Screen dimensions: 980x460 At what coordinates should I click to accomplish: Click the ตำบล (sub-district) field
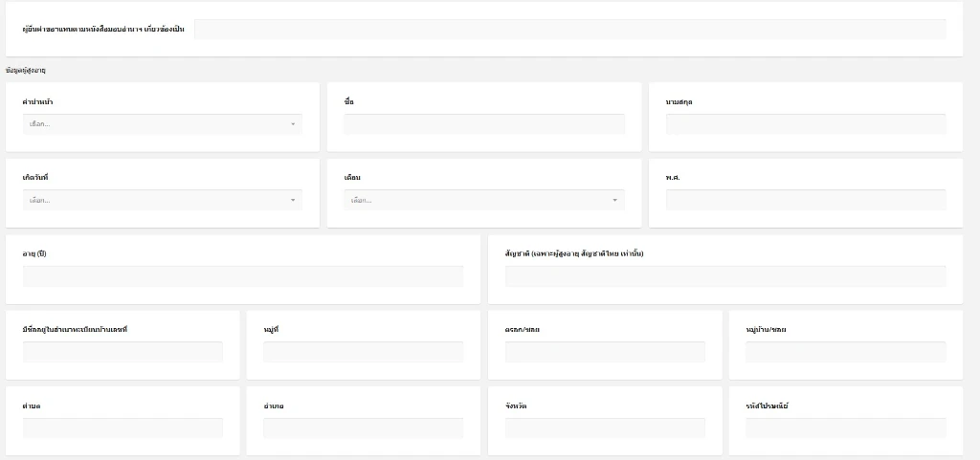[x=122, y=427]
